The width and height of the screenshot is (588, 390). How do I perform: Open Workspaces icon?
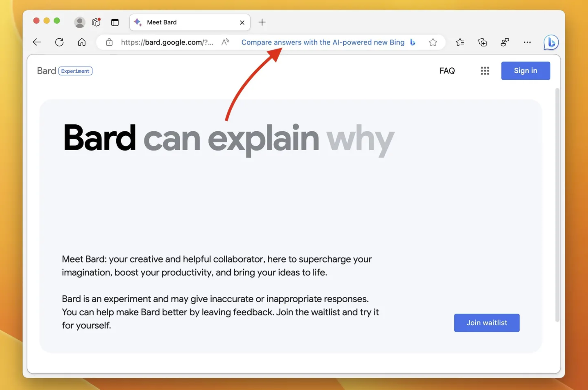96,22
